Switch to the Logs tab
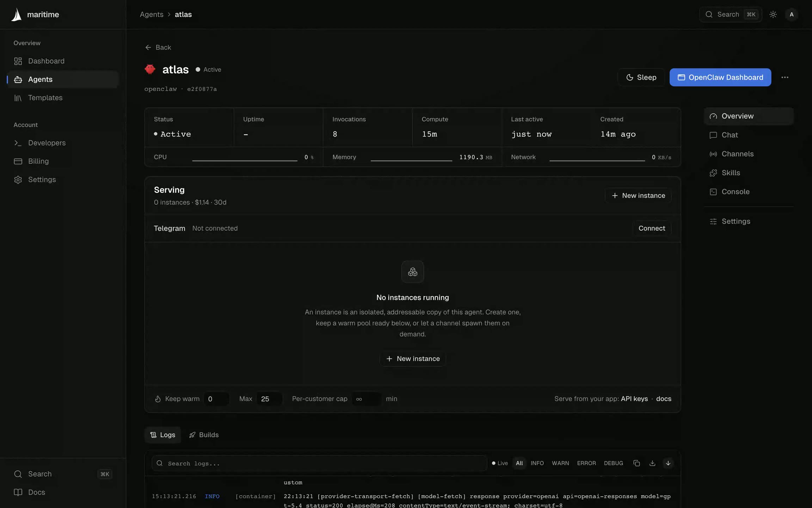 click(x=163, y=435)
